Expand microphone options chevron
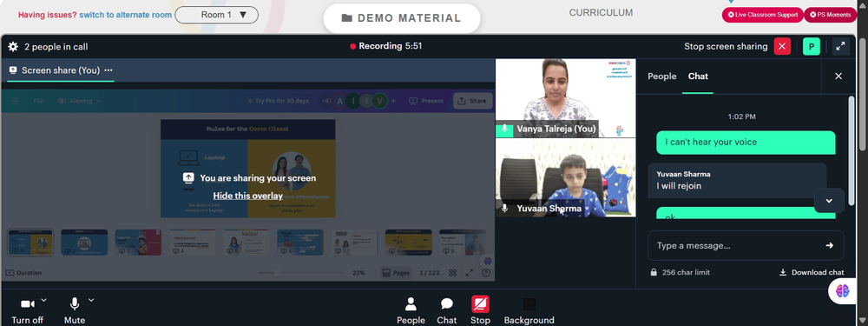The width and height of the screenshot is (868, 326). point(91,300)
